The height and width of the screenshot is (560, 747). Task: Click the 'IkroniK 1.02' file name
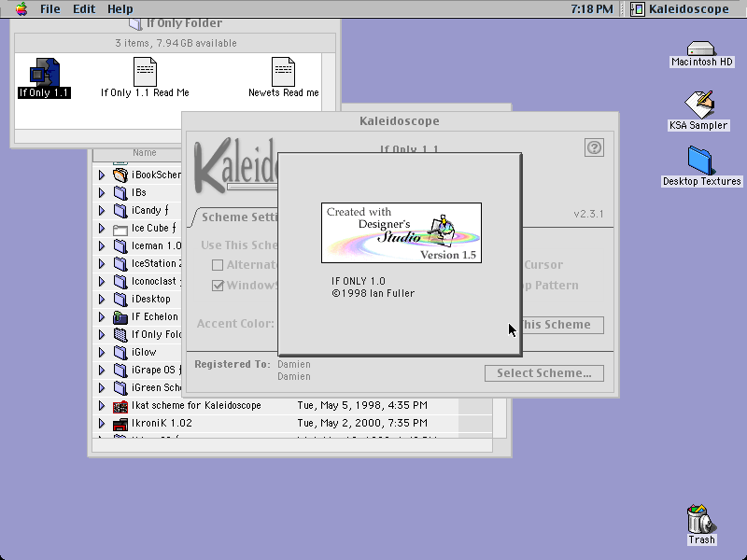tap(162, 424)
